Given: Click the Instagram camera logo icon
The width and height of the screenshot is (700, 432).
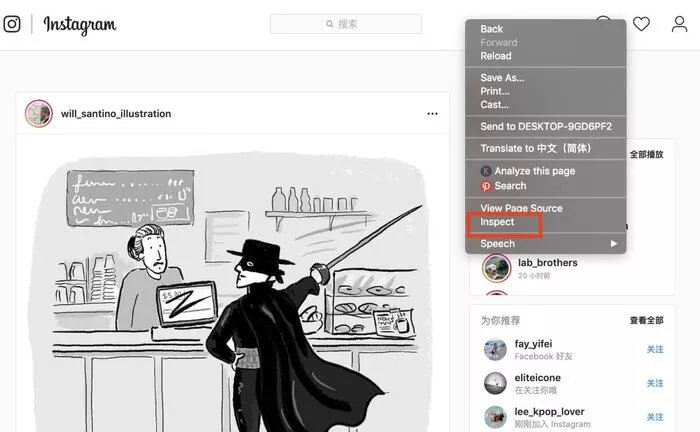Looking at the screenshot, I should (x=12, y=24).
